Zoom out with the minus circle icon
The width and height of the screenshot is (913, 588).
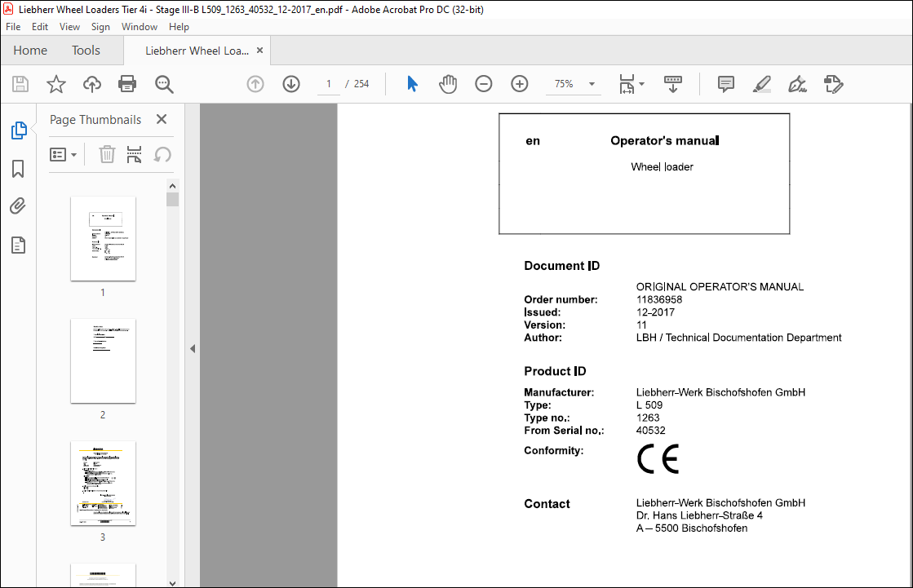pos(483,85)
